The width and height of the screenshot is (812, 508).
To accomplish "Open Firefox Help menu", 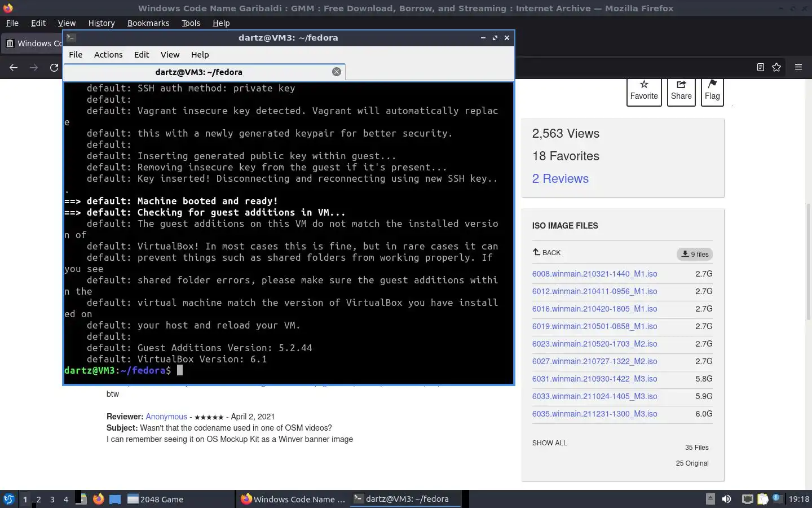I will pos(221,23).
